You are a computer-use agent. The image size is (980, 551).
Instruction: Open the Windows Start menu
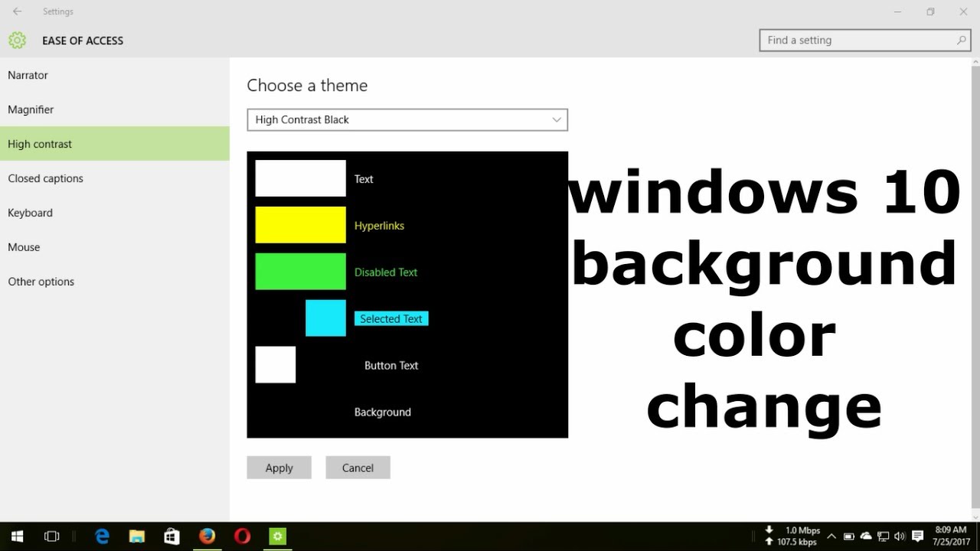(17, 536)
